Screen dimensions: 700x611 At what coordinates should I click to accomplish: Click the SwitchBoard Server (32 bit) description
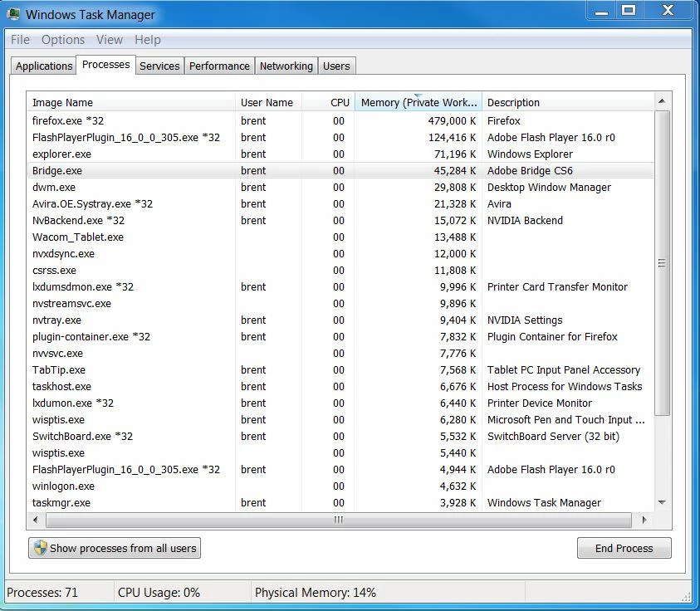click(553, 436)
